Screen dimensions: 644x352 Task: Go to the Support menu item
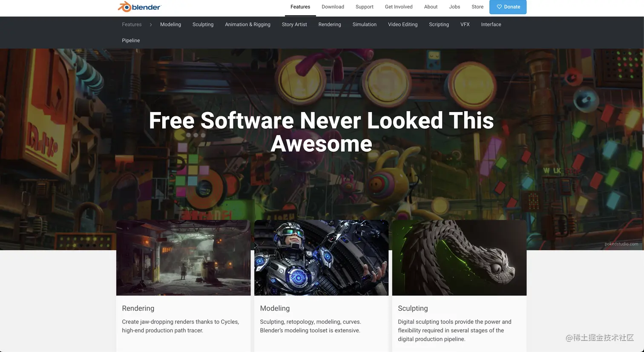click(x=365, y=7)
